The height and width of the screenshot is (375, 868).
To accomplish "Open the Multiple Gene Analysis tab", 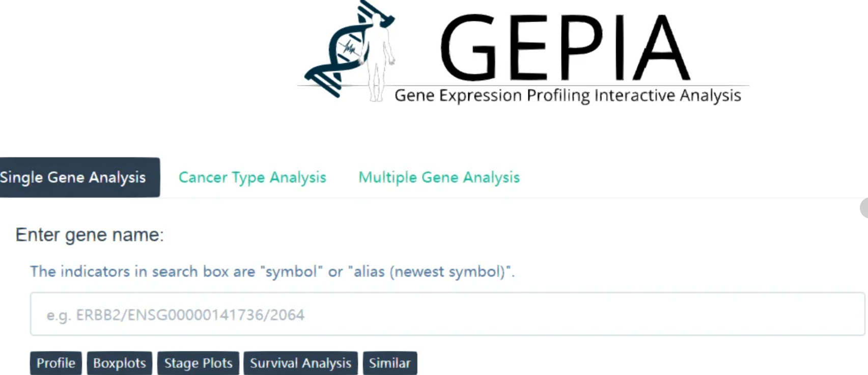I will (x=438, y=177).
